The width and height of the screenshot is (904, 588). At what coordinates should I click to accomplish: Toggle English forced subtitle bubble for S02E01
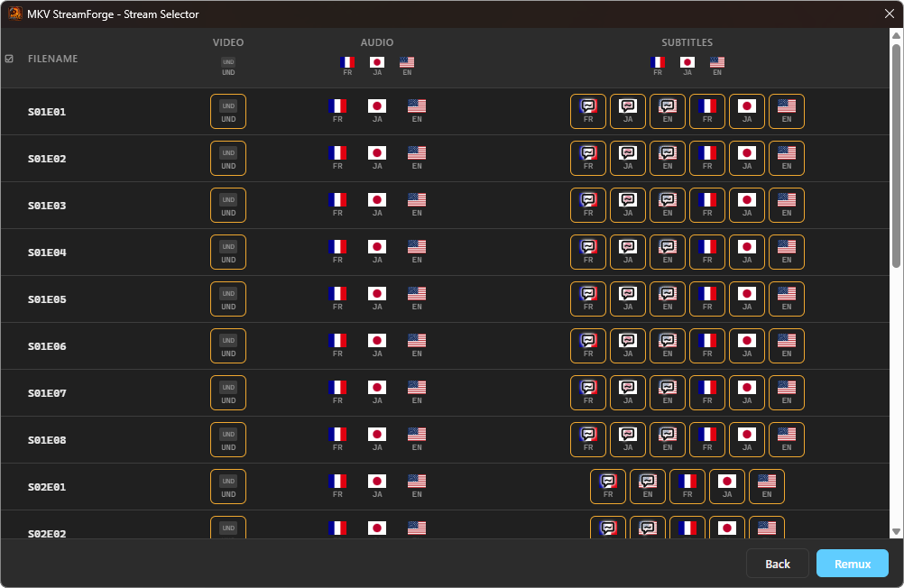pyautogui.click(x=648, y=486)
